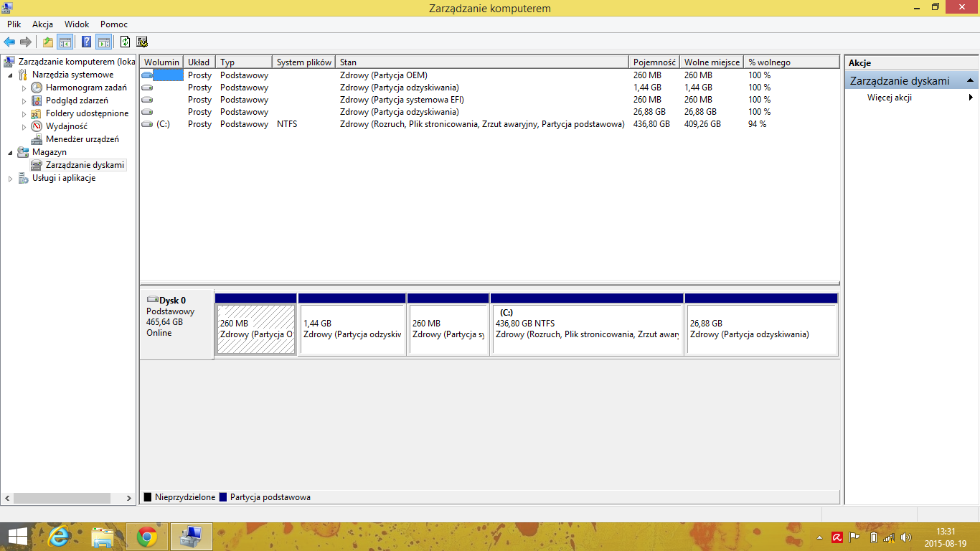This screenshot has height=551, width=980.
Task: Sort by the Wolumin column header
Action: point(161,62)
